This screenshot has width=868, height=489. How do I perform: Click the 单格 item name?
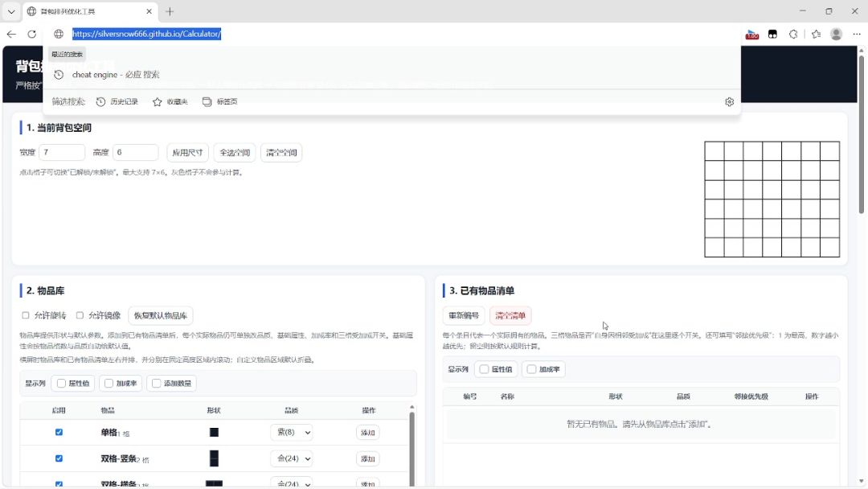pos(108,433)
